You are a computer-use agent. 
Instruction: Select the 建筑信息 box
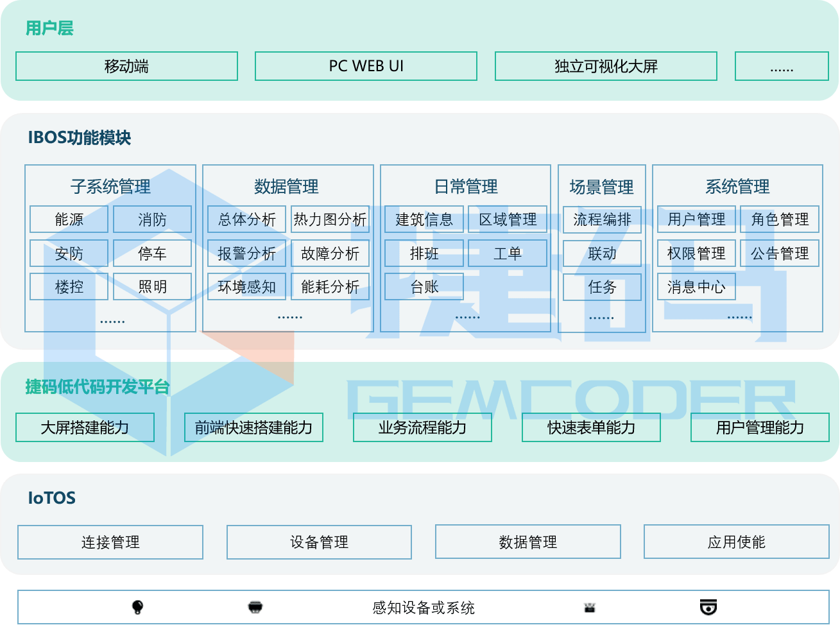tap(424, 219)
